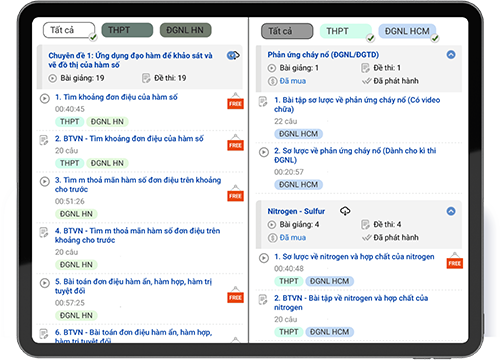Click 'Đã mua' under Phản ứng cháy nổ
The height and width of the screenshot is (360, 501).
(x=293, y=81)
